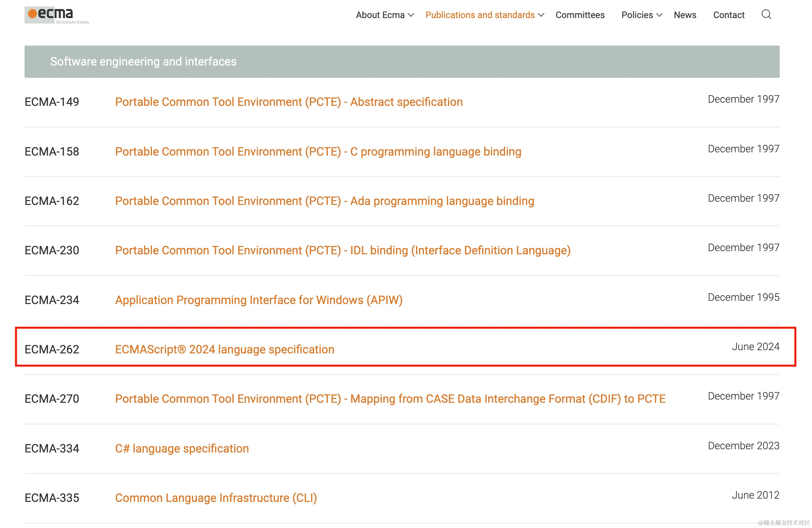This screenshot has width=812, height=528.
Task: Open Publications and standards menu
Action: (x=480, y=15)
